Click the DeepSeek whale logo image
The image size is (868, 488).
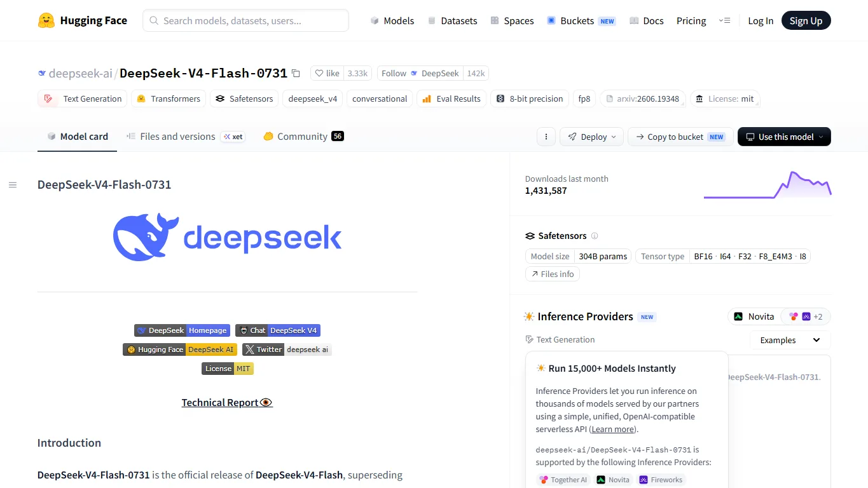tap(227, 237)
